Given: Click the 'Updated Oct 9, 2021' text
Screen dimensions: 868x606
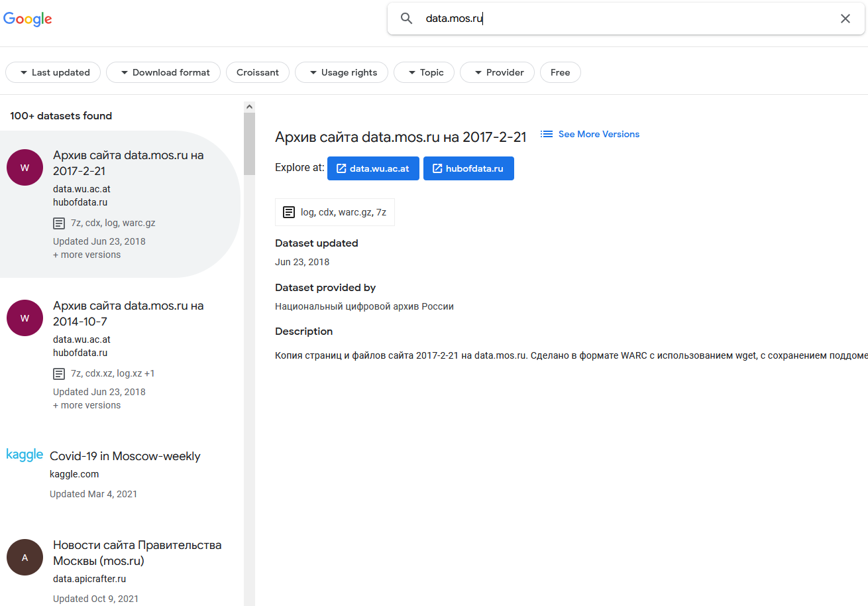Looking at the screenshot, I should [x=96, y=599].
